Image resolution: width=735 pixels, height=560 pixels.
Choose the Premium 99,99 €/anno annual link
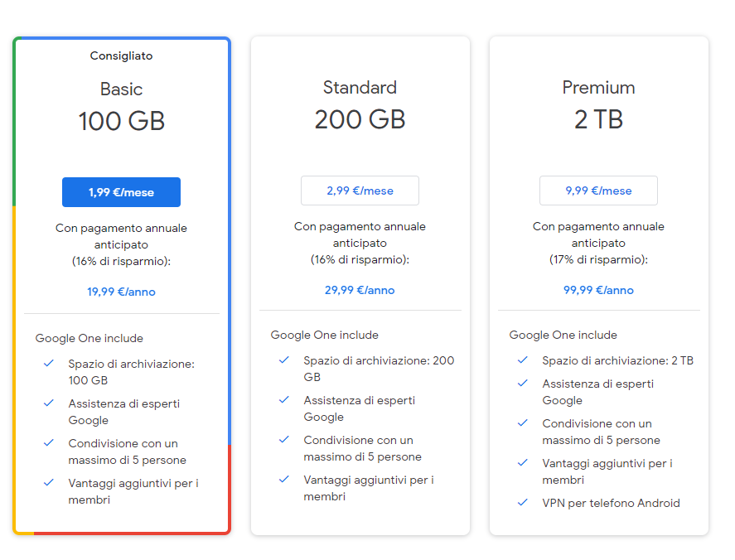598,290
